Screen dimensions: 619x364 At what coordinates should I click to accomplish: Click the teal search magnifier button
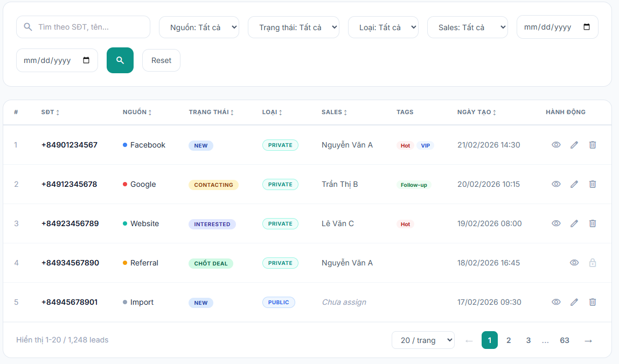coord(120,60)
